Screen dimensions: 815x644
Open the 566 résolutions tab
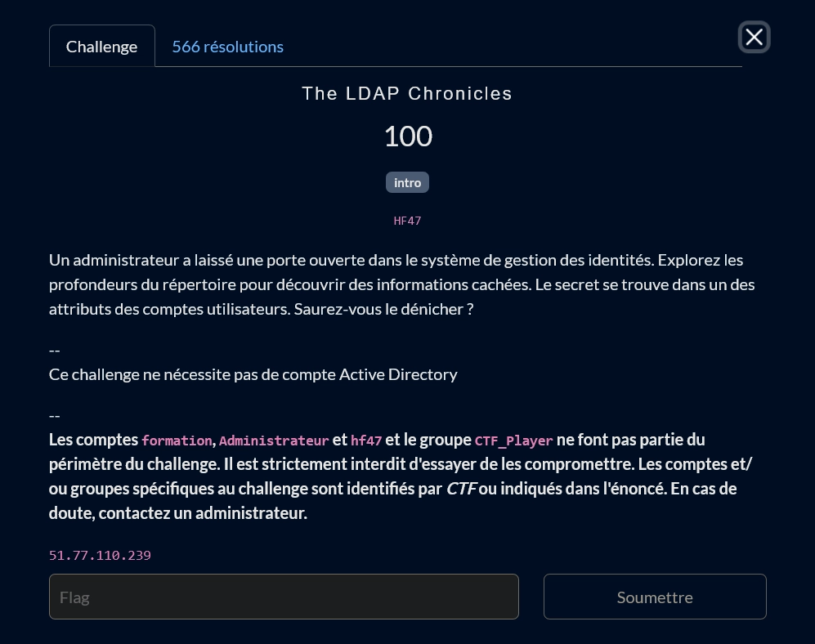227,47
